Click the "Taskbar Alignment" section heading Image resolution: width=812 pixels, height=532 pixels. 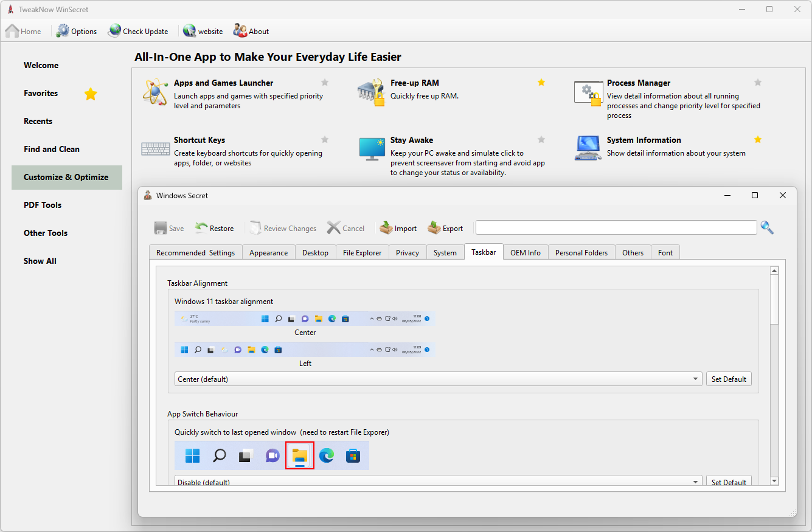point(198,283)
